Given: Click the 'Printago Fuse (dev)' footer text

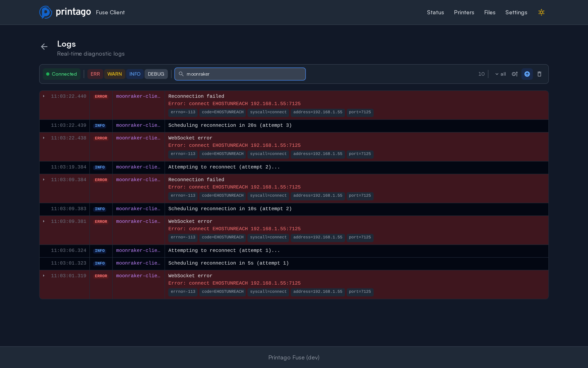Looking at the screenshot, I should [294, 357].
